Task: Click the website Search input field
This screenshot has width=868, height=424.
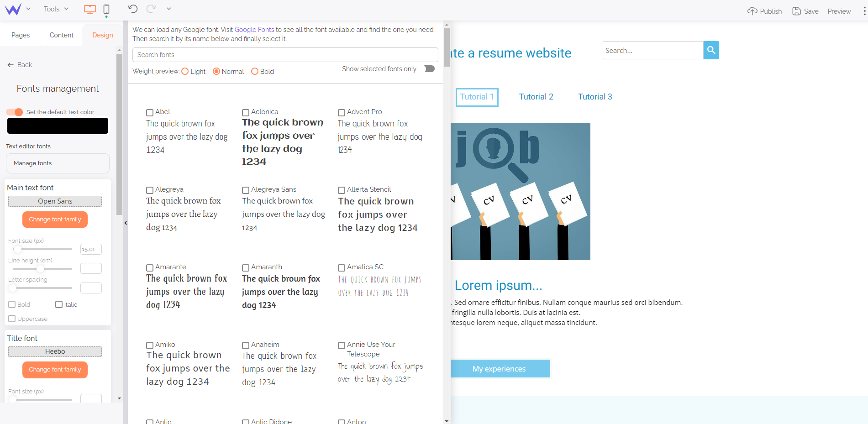Action: (653, 50)
